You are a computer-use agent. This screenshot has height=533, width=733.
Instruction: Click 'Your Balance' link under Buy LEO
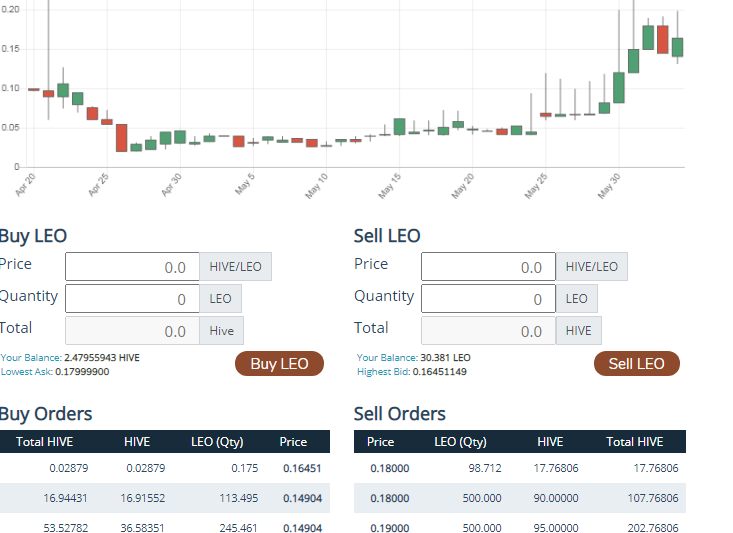[x=31, y=358]
